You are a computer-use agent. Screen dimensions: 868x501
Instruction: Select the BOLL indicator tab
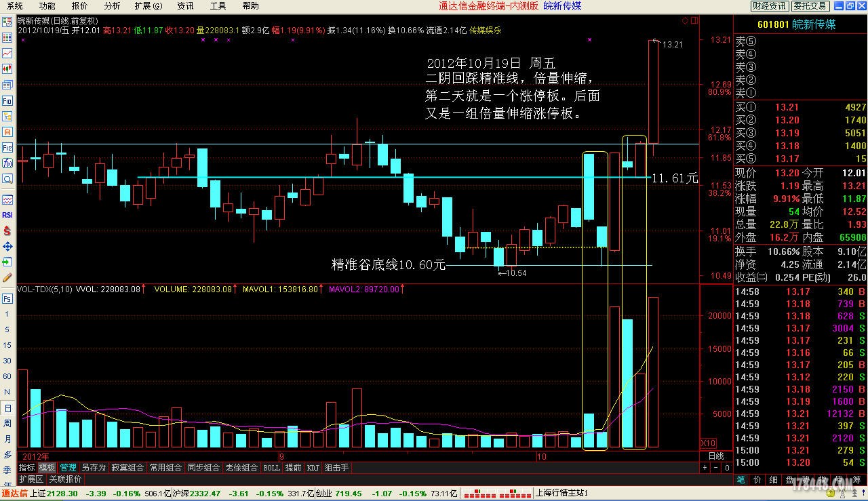pyautogui.click(x=271, y=468)
